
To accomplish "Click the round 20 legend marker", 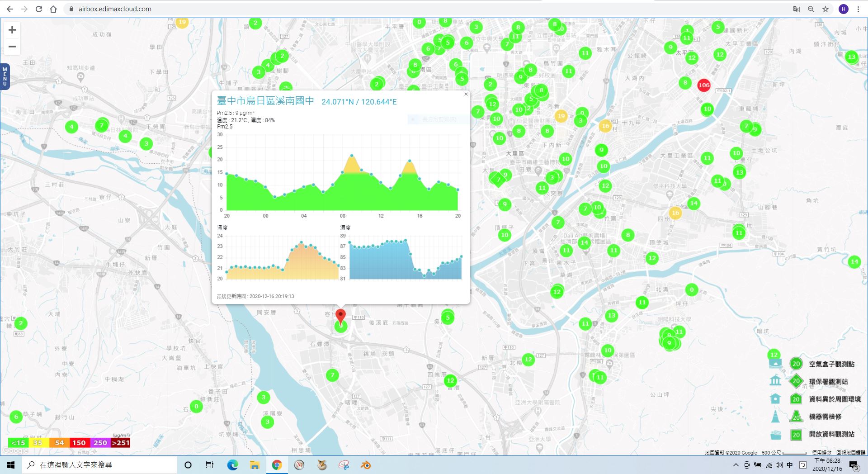I will [x=796, y=364].
